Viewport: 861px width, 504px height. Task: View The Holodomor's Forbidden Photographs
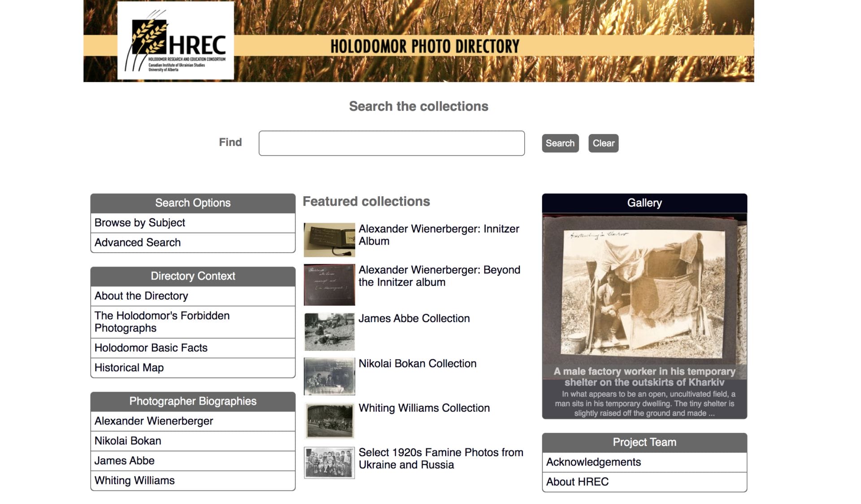161,322
